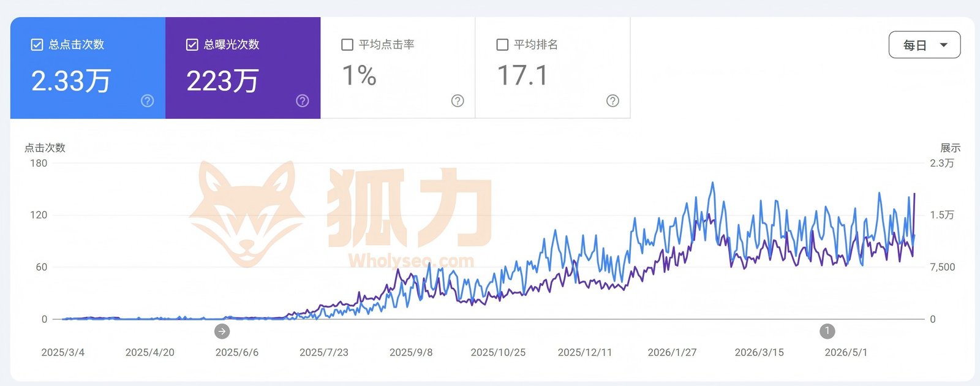Click the 点击次数 left axis title
This screenshot has height=386, width=980.
coord(45,148)
